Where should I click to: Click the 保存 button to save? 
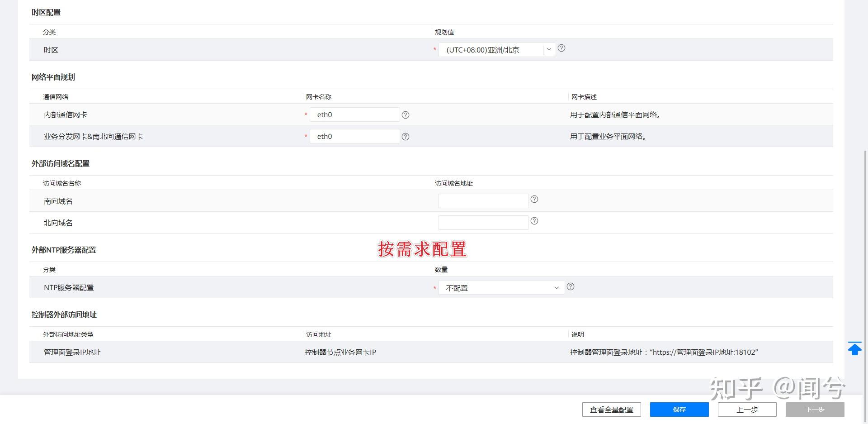tap(679, 410)
